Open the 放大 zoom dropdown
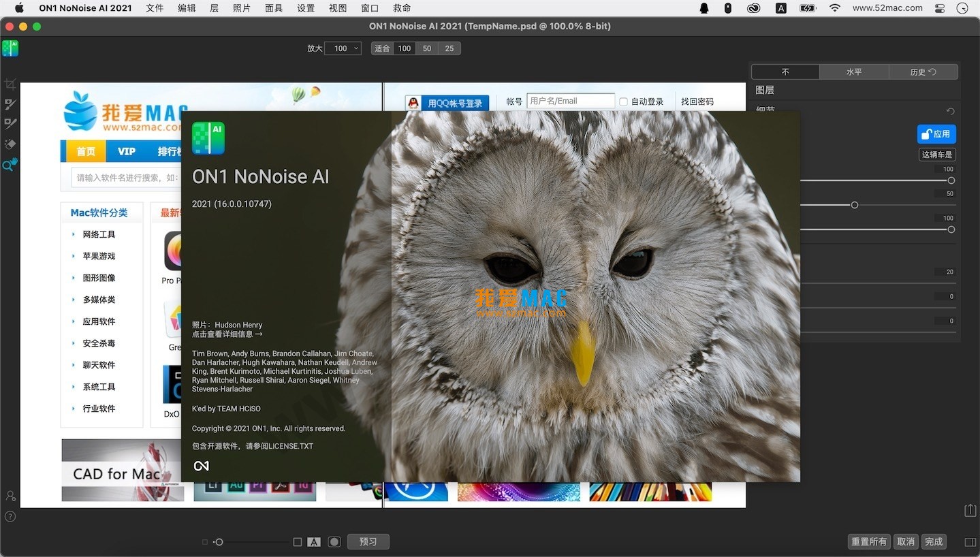The width and height of the screenshot is (980, 557). (x=343, y=48)
